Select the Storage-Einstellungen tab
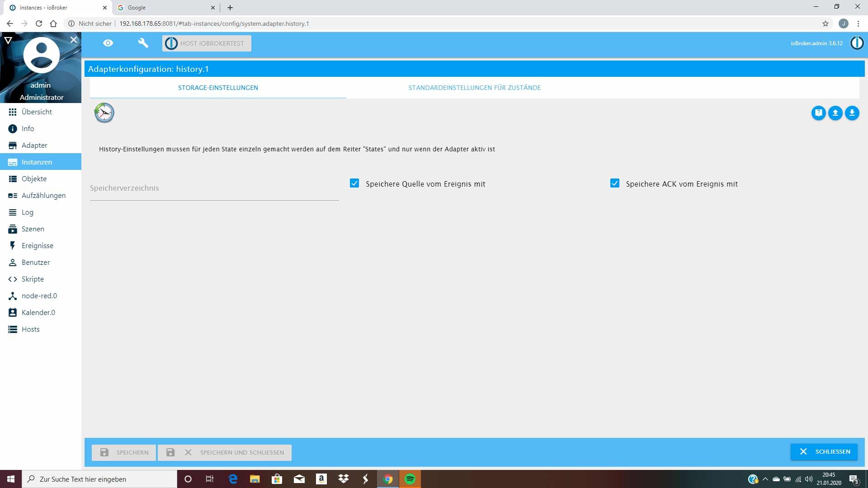 pyautogui.click(x=218, y=88)
